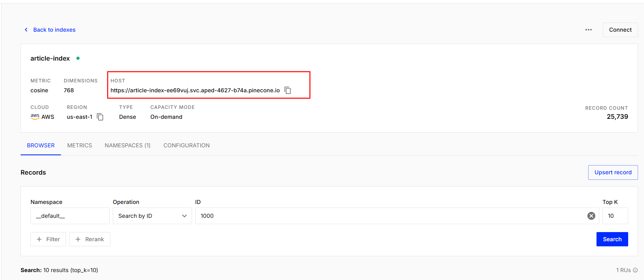Image resolution: width=644 pixels, height=280 pixels.
Task: Open the NAMESPACES (1) tab
Action: point(127,145)
